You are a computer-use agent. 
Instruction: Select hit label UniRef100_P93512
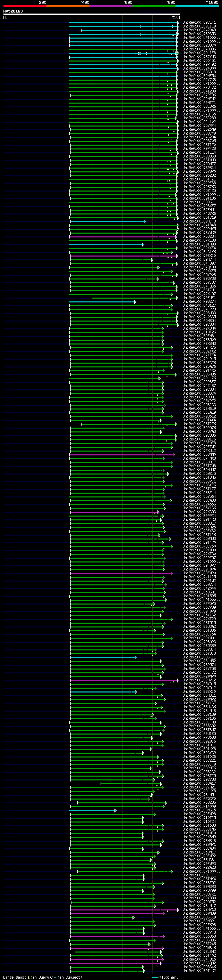click(x=199, y=416)
